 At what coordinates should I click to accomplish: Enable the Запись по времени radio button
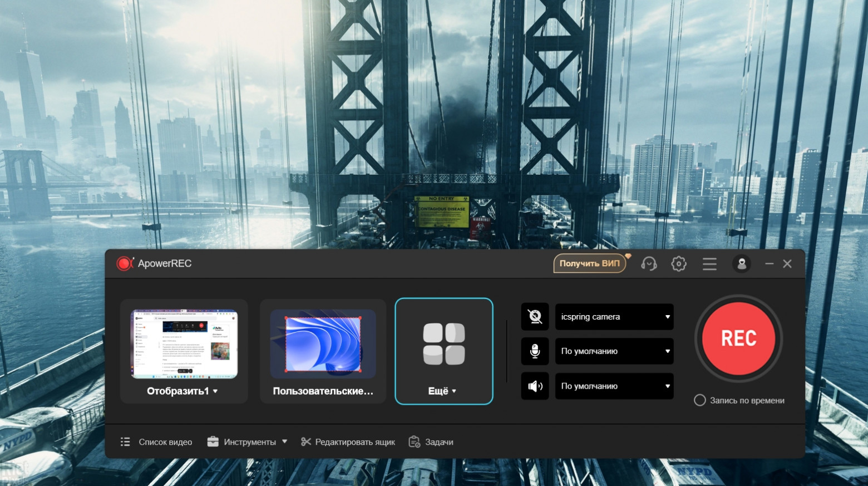[700, 400]
